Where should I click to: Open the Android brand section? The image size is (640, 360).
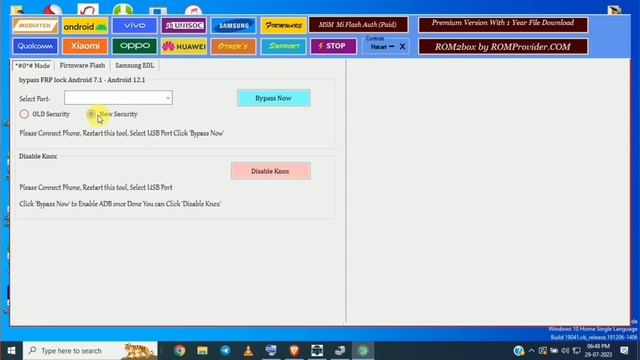(x=85, y=26)
